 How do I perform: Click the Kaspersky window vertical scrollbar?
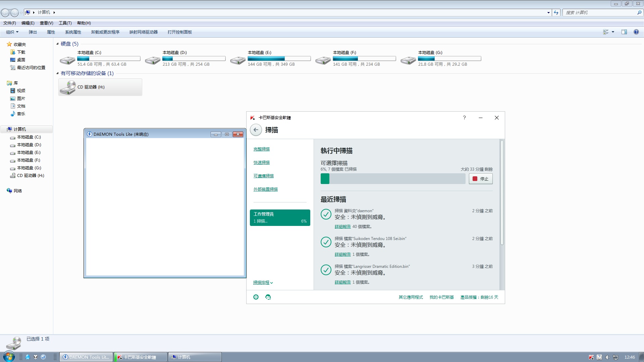tap(502, 193)
